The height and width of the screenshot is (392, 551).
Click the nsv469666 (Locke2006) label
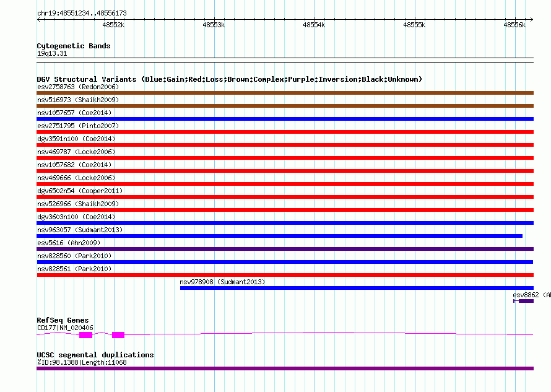76,178
